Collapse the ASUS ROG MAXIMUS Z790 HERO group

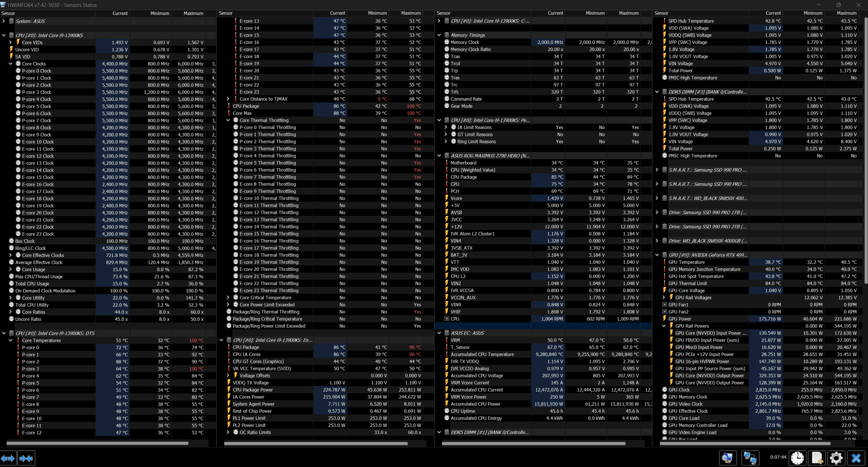point(439,156)
